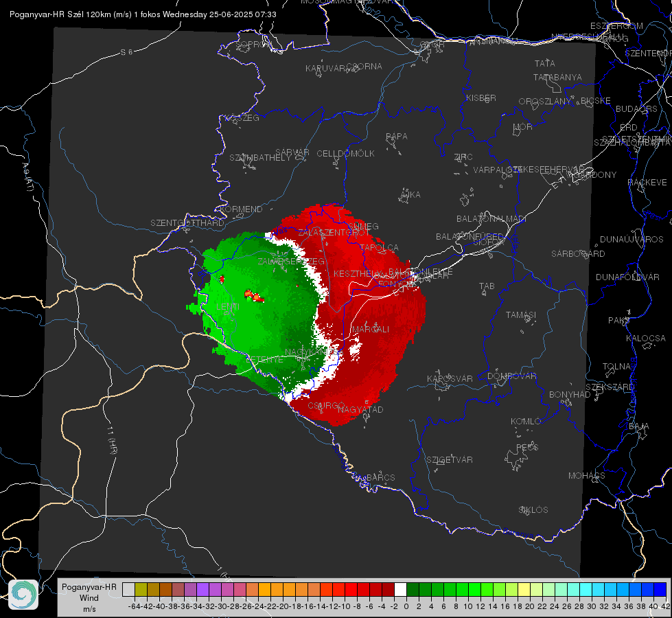Screen dimensions: 672x618
Task: Click the 'KAPUVAR' town label
Action: [325, 69]
